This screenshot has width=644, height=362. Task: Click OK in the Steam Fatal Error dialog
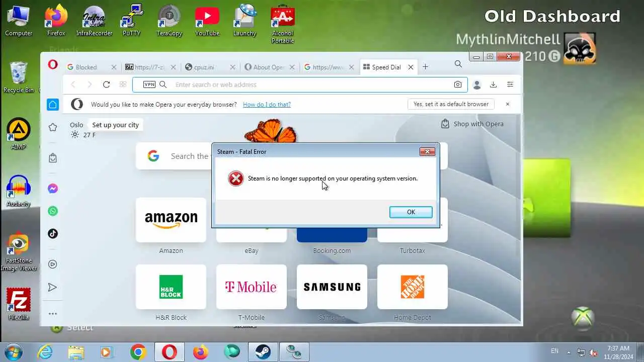(411, 212)
